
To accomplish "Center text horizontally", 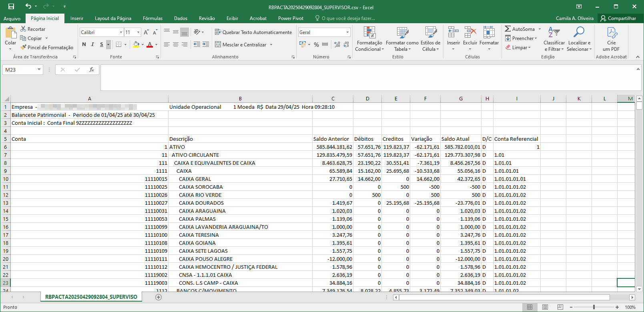I will [x=176, y=44].
